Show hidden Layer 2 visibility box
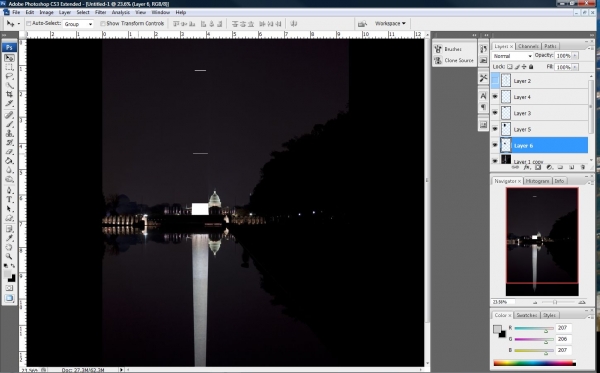Image resolution: width=600 pixels, height=373 pixels. [x=495, y=81]
